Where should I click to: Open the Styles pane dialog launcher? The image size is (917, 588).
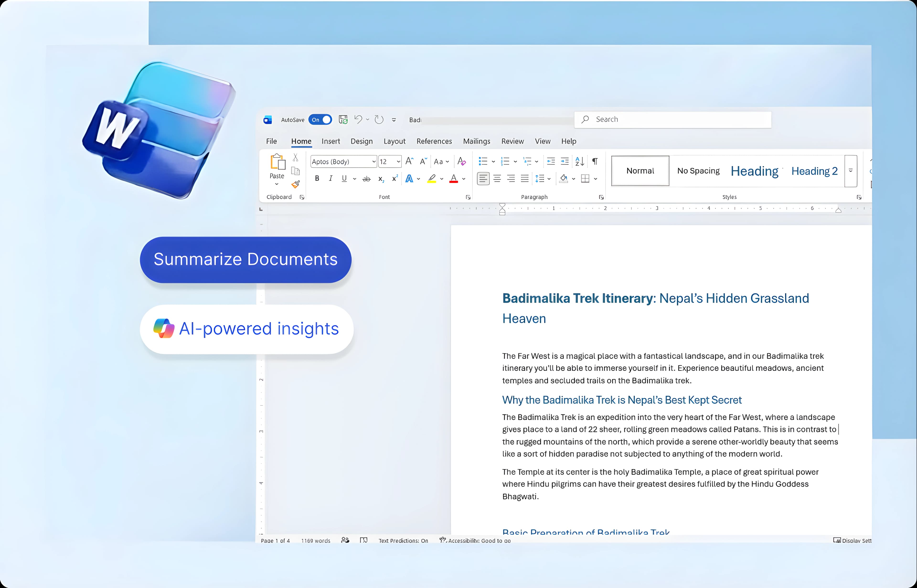click(x=859, y=197)
